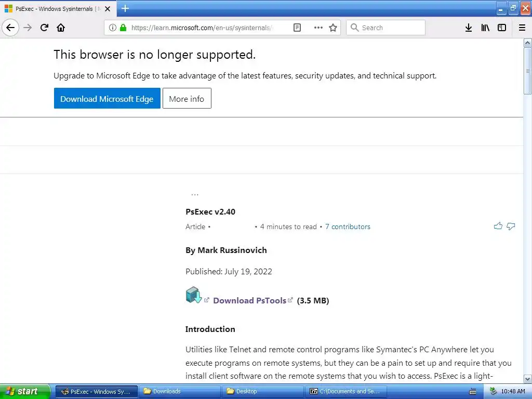Image resolution: width=532 pixels, height=399 pixels.
Task: Show sidebars toolbar button
Action: pyautogui.click(x=502, y=28)
